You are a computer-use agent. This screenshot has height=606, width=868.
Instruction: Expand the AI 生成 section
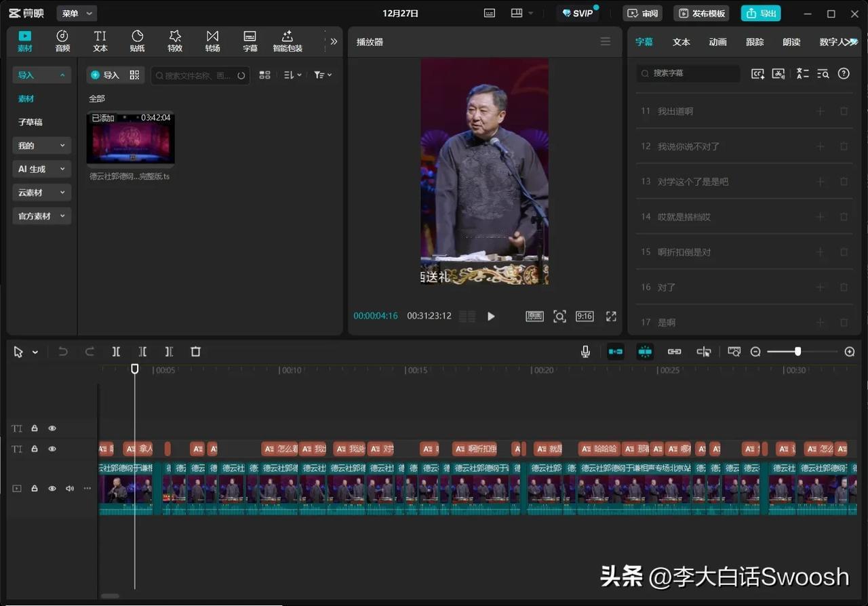point(42,169)
